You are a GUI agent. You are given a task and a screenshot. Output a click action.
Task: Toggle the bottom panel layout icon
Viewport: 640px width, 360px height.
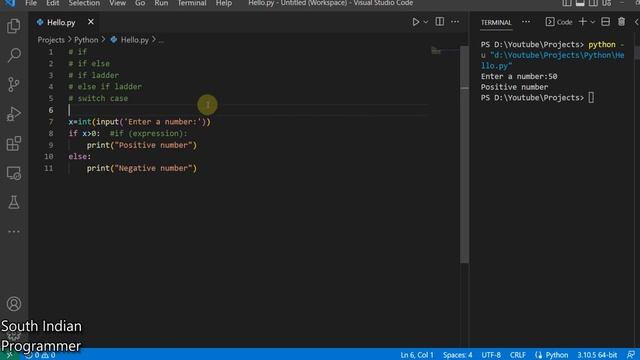click(580, 3)
